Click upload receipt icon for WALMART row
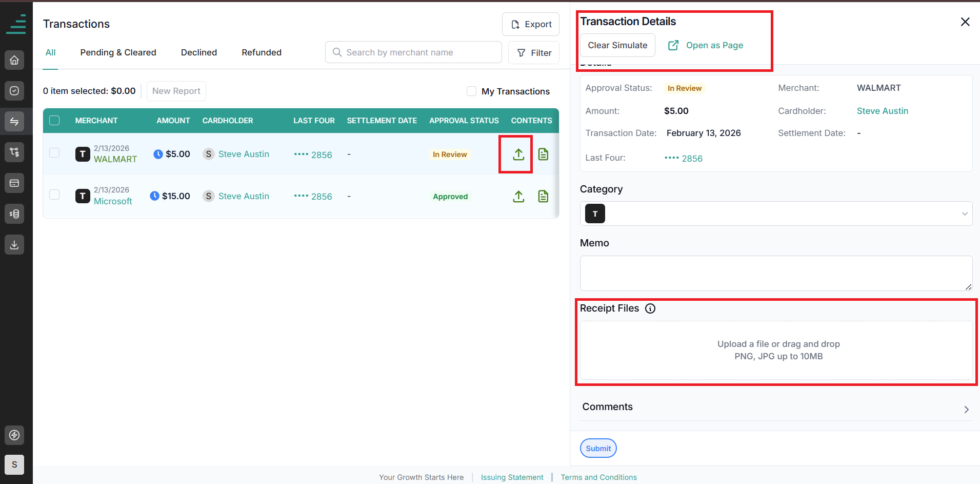The width and height of the screenshot is (980, 484). [x=518, y=154]
